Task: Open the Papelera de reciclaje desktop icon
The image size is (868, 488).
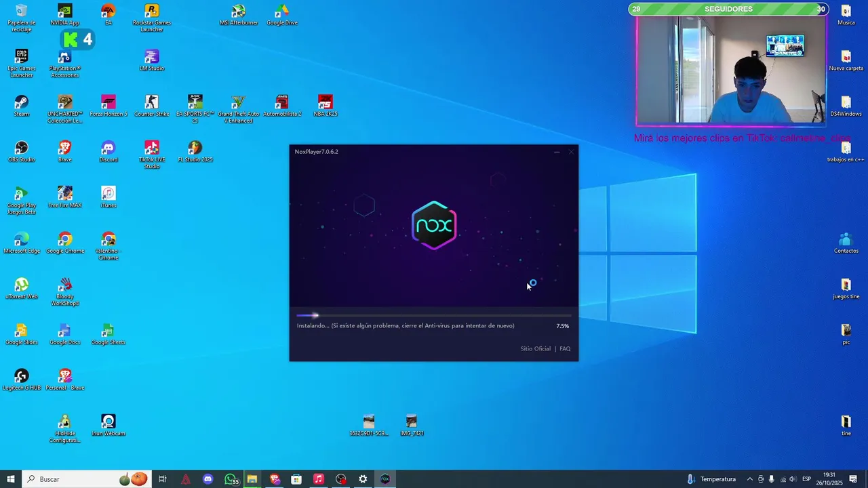Action: [22, 18]
